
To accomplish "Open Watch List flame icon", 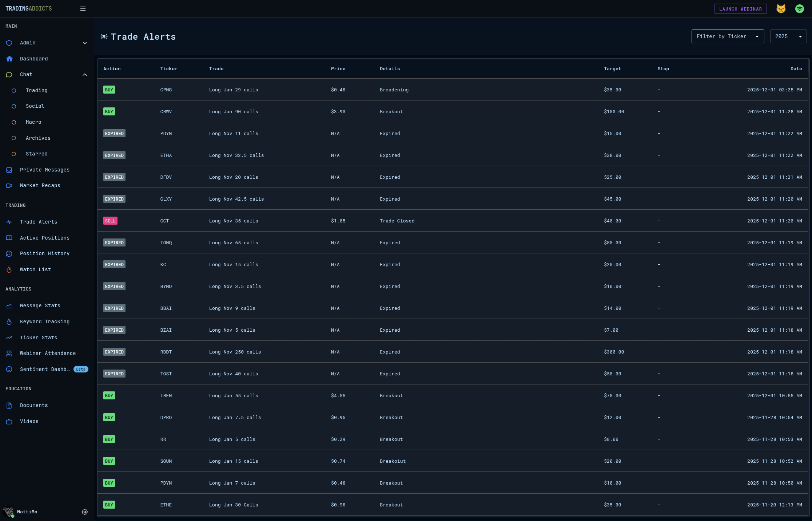I will [9, 269].
